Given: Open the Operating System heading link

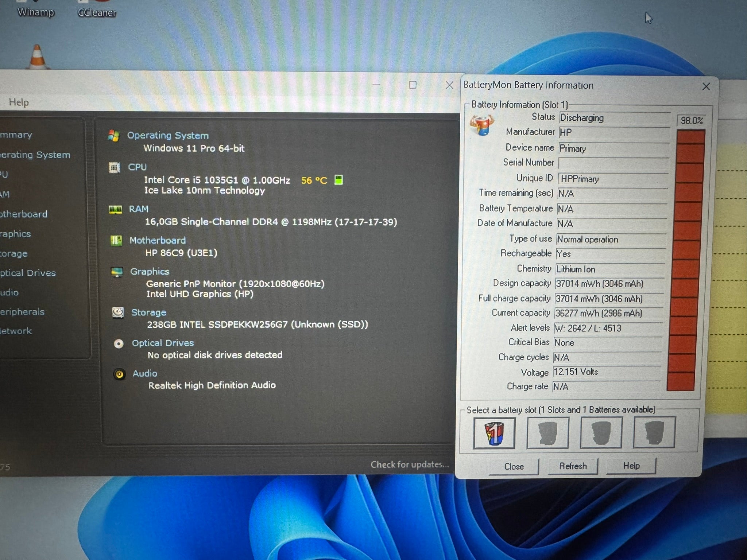Looking at the screenshot, I should tap(168, 136).
